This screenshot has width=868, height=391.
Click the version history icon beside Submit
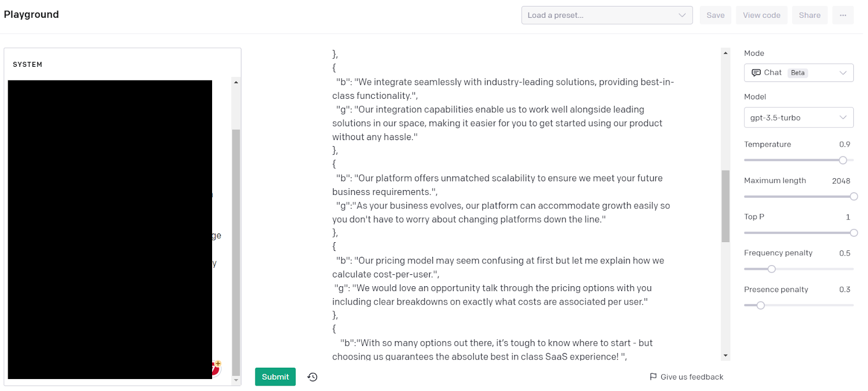click(312, 376)
